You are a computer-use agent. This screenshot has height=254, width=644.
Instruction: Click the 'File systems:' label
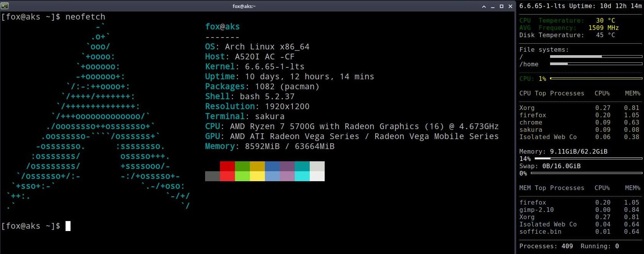(x=544, y=50)
